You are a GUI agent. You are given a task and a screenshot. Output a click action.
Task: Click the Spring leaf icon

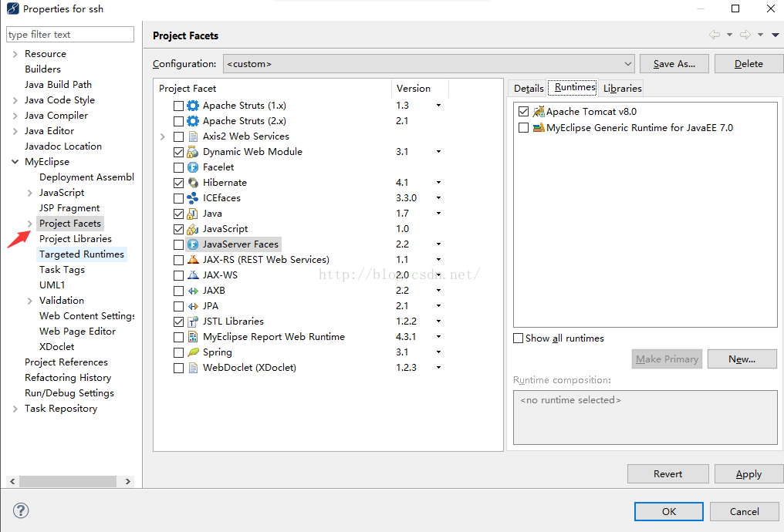pyautogui.click(x=193, y=352)
